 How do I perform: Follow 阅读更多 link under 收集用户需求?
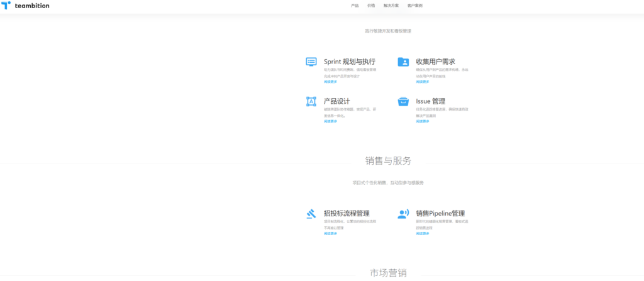(x=422, y=82)
